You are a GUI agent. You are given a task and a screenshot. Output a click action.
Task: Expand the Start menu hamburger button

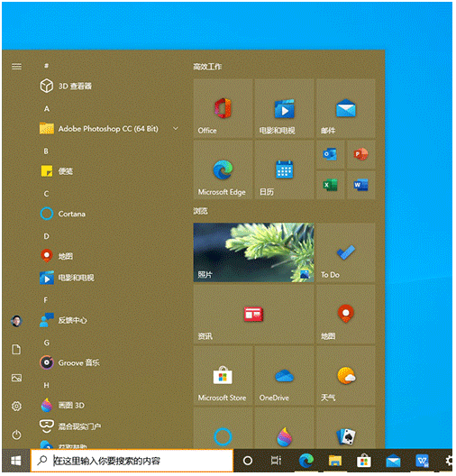tap(17, 67)
